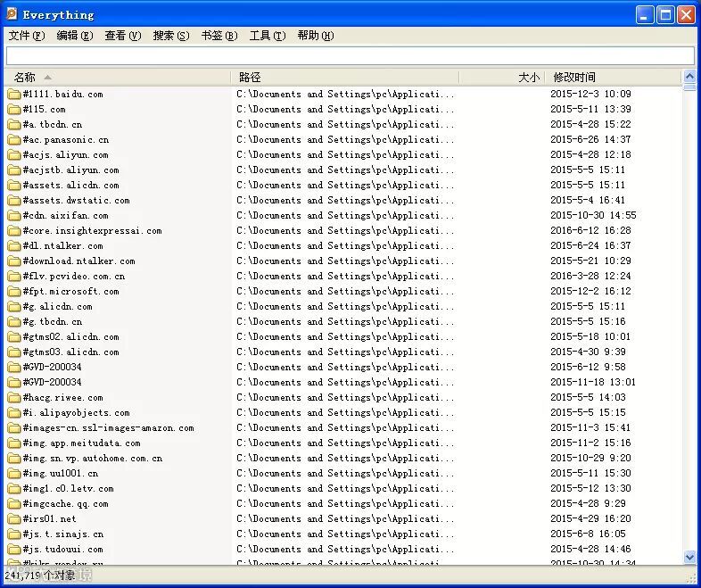Select the #img.uu1001.cn folder name
701x588 pixels.
(x=61, y=474)
